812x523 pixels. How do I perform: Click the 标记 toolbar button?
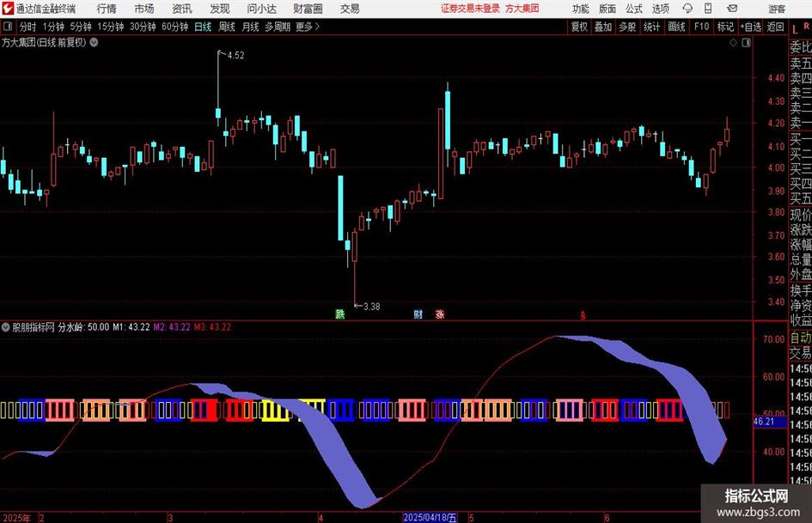coord(725,27)
